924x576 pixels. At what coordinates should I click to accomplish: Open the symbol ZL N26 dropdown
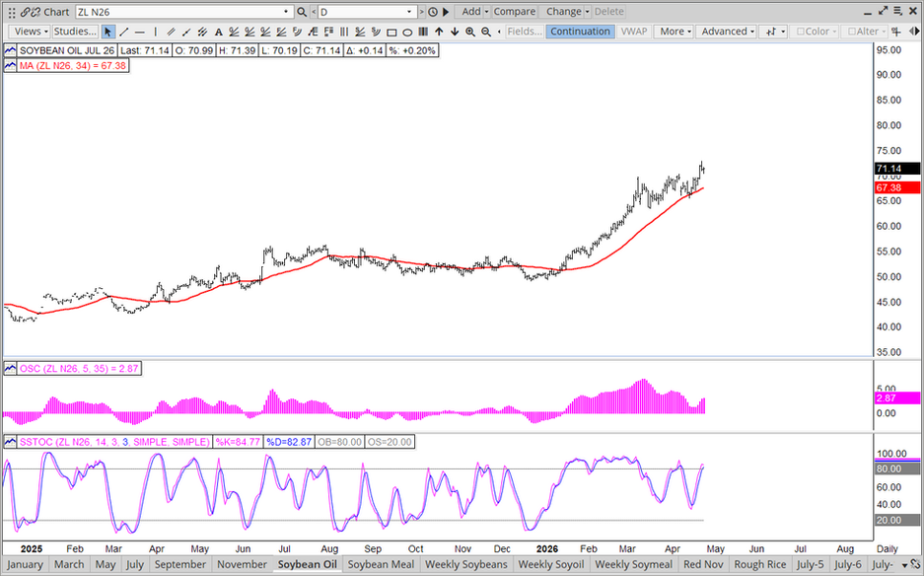pyautogui.click(x=286, y=12)
